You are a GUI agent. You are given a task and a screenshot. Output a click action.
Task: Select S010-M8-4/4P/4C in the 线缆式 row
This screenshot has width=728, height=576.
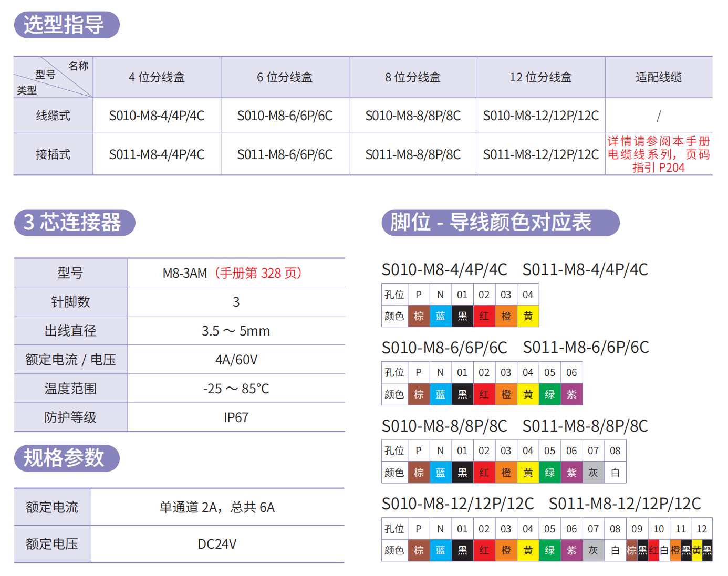pos(157,116)
